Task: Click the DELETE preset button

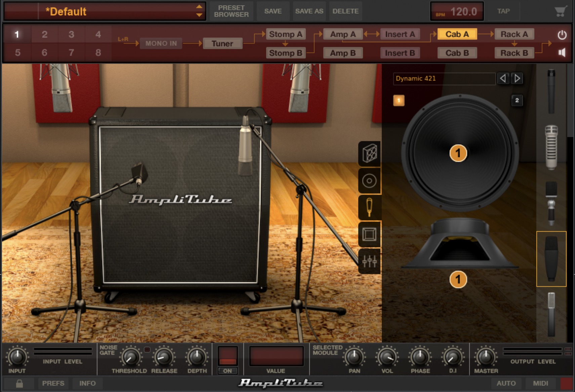Action: click(345, 11)
